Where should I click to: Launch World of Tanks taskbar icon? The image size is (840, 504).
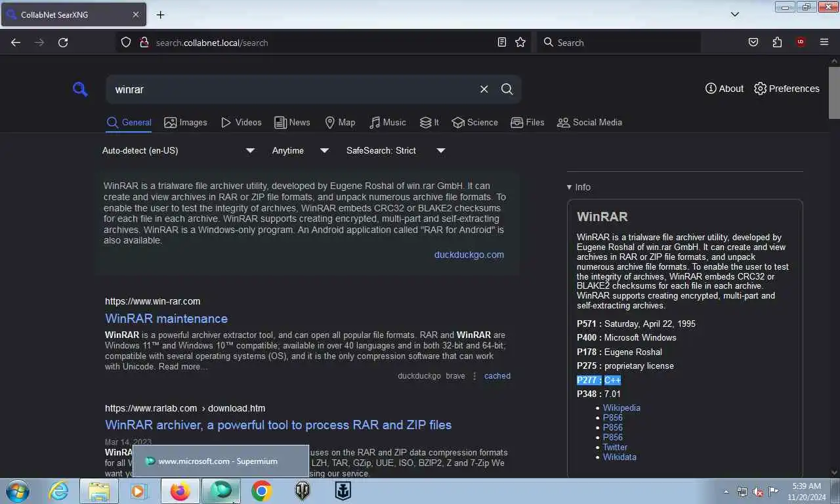(x=302, y=491)
